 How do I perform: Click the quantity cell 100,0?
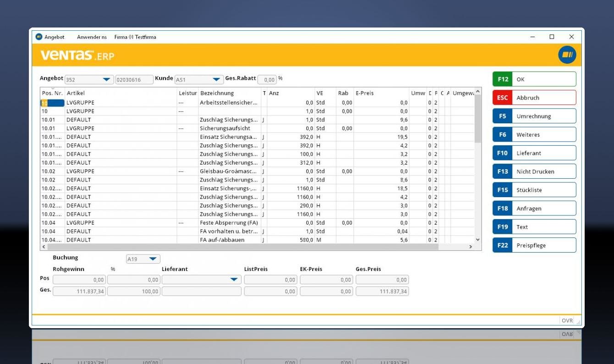click(x=291, y=154)
